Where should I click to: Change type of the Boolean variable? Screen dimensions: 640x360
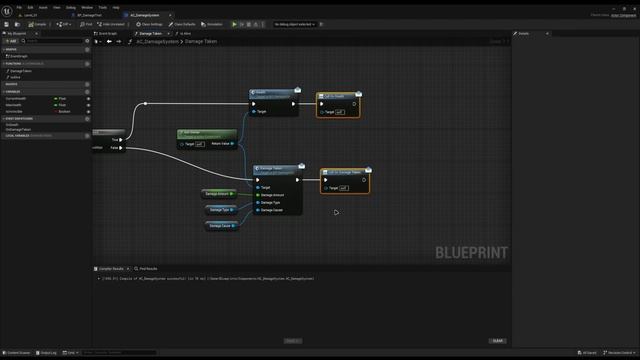62,111
